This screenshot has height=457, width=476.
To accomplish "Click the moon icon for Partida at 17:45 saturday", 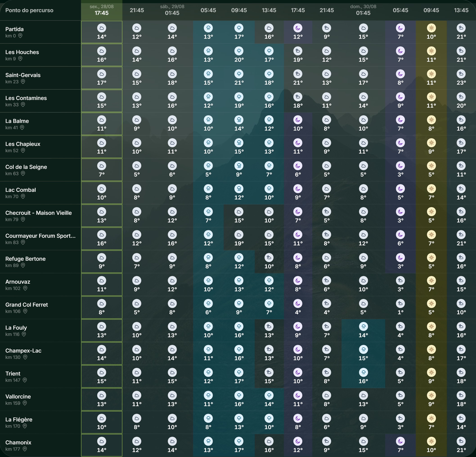I will (298, 28).
